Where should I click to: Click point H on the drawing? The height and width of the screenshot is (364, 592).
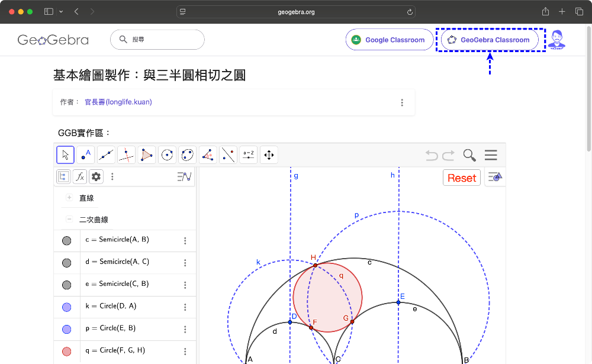316,265
